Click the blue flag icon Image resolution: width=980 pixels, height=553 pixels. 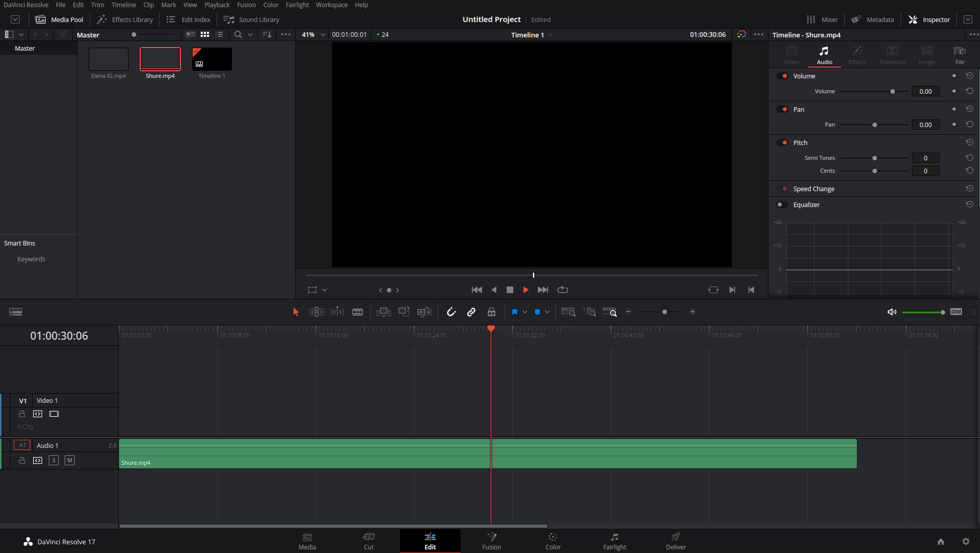tap(514, 312)
